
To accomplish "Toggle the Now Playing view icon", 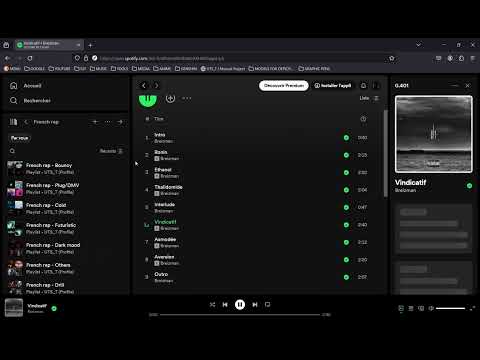I will tap(401, 308).
